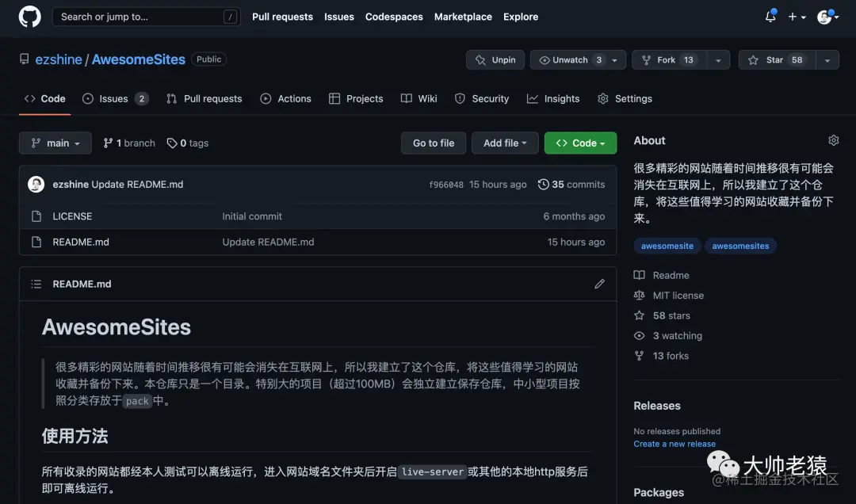Click ezshine's avatar next to the commit
The width and height of the screenshot is (856, 504).
click(36, 184)
